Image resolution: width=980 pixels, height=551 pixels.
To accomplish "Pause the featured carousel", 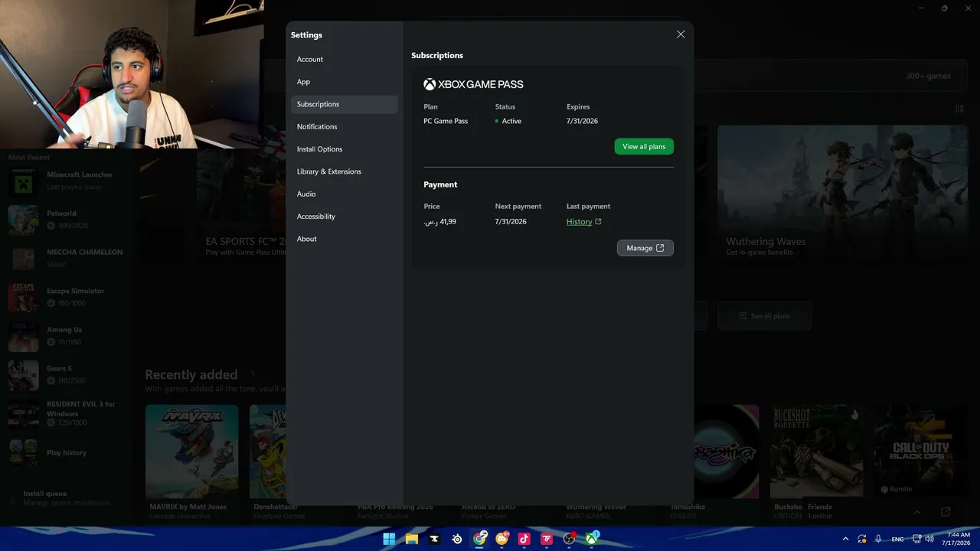I will pos(959,109).
